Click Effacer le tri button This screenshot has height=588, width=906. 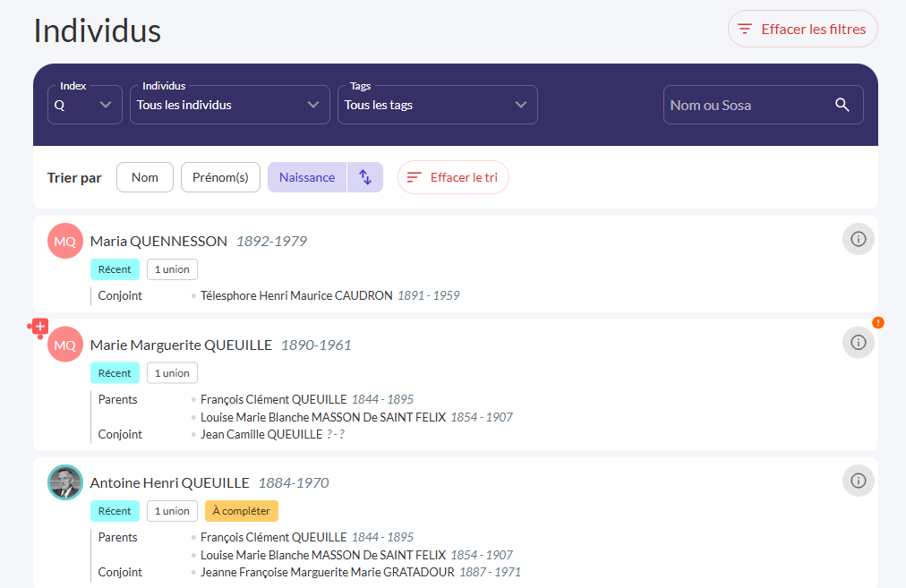[x=453, y=177]
